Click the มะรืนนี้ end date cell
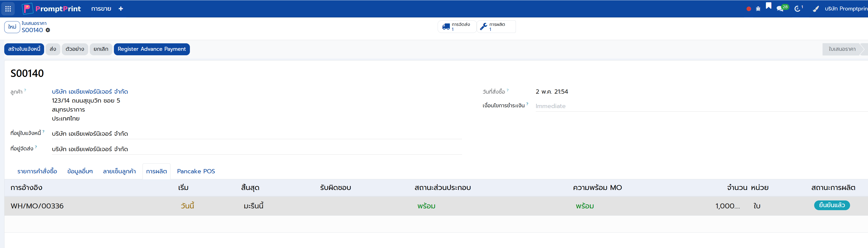868x248 pixels. click(x=253, y=206)
